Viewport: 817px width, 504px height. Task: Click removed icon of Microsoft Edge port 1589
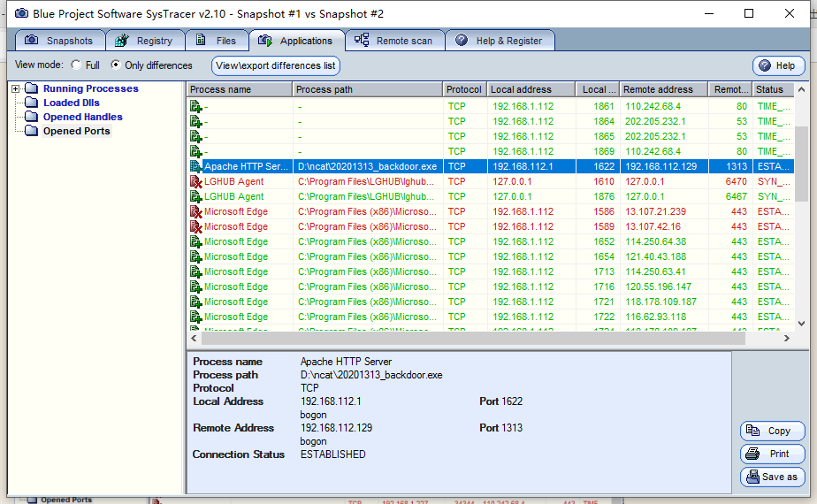point(196,227)
